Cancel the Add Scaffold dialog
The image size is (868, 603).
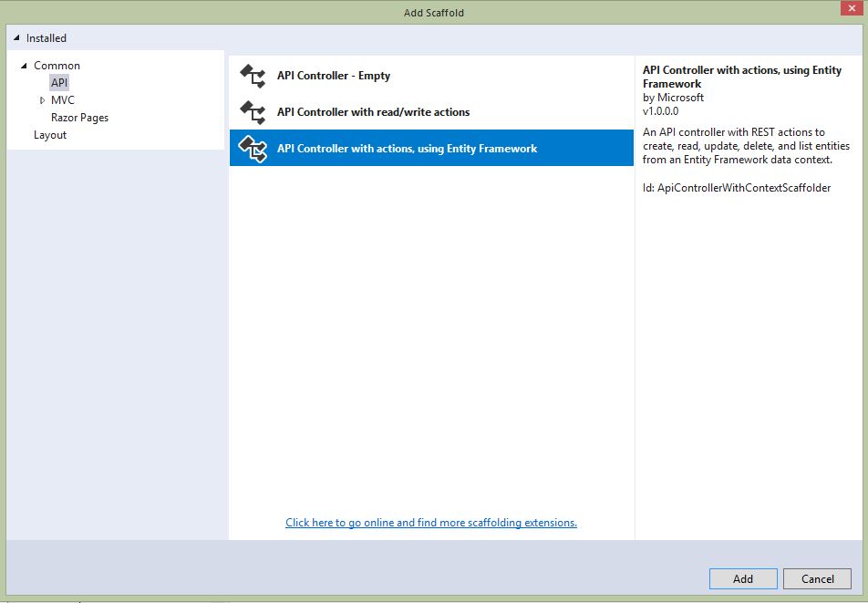point(817,578)
